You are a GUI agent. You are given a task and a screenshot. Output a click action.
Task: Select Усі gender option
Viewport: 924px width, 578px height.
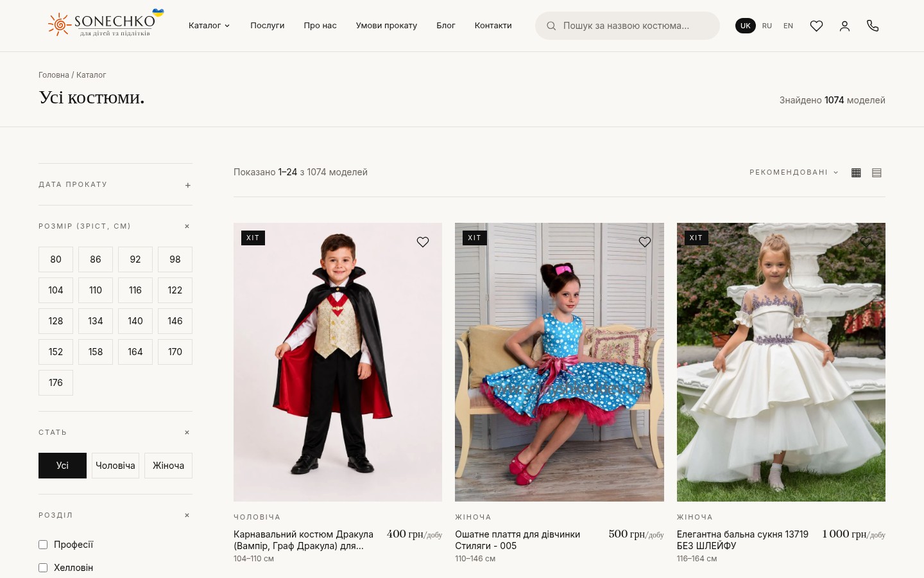[x=62, y=466]
